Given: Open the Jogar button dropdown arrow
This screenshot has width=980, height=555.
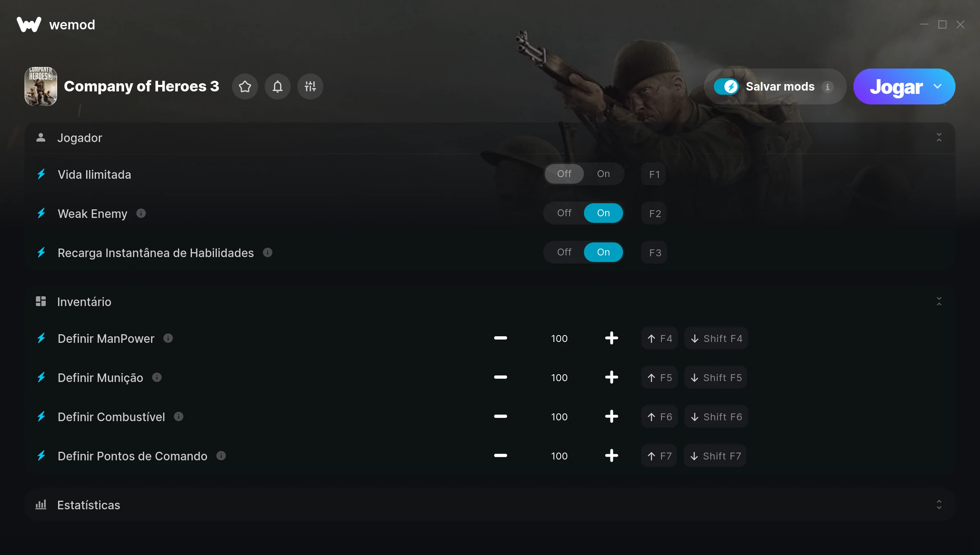Looking at the screenshot, I should (x=938, y=87).
